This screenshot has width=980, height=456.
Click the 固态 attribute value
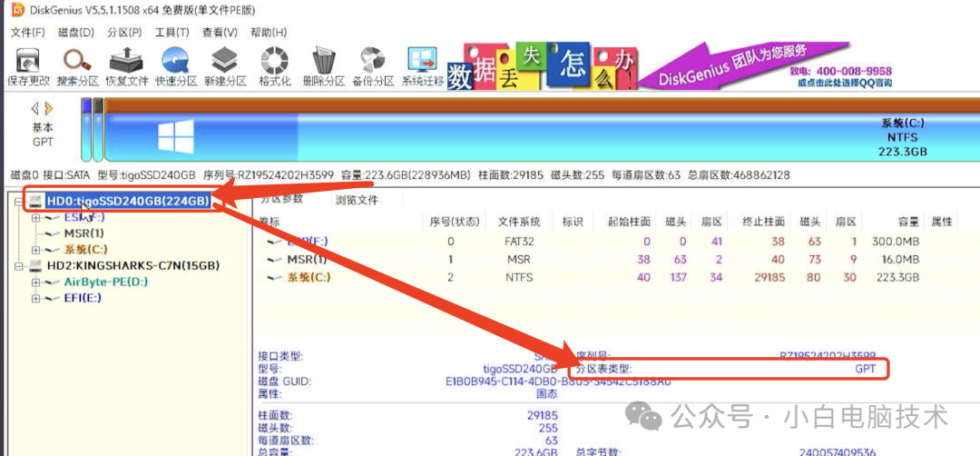click(x=547, y=394)
